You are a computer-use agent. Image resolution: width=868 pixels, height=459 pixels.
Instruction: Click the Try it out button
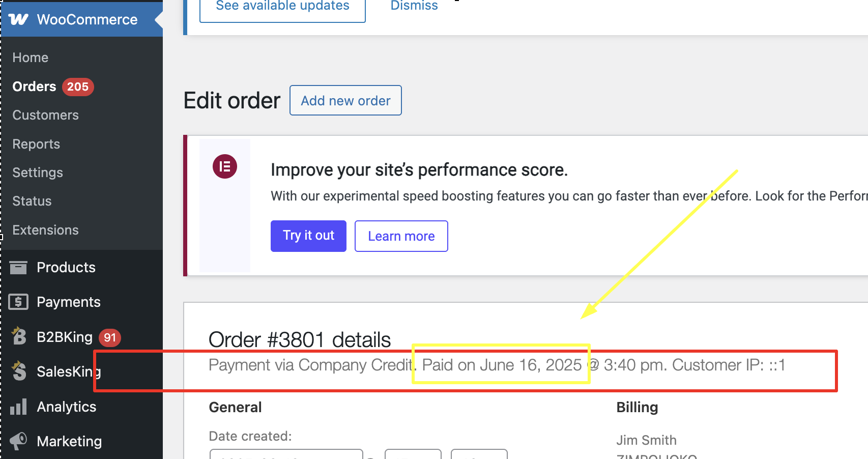308,236
